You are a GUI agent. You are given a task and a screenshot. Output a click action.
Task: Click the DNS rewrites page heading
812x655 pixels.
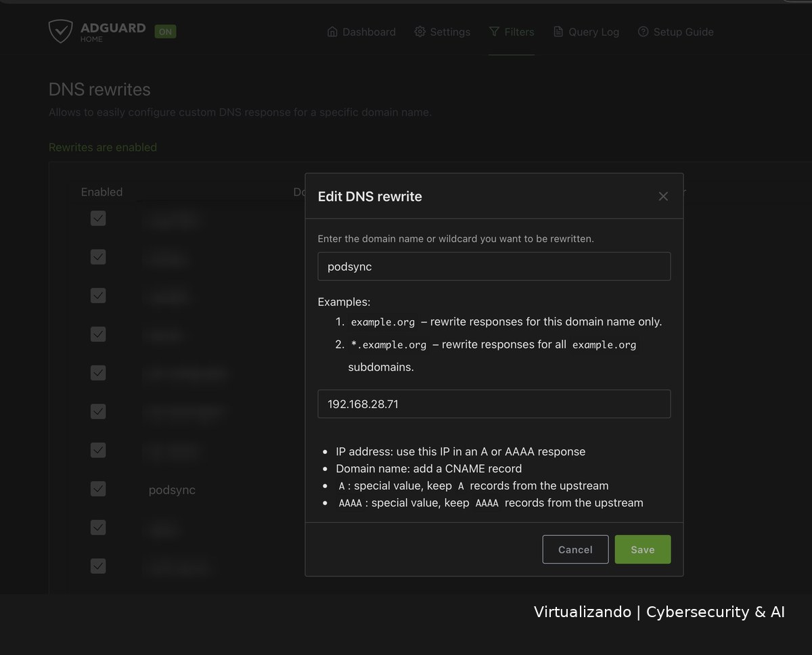coord(99,89)
